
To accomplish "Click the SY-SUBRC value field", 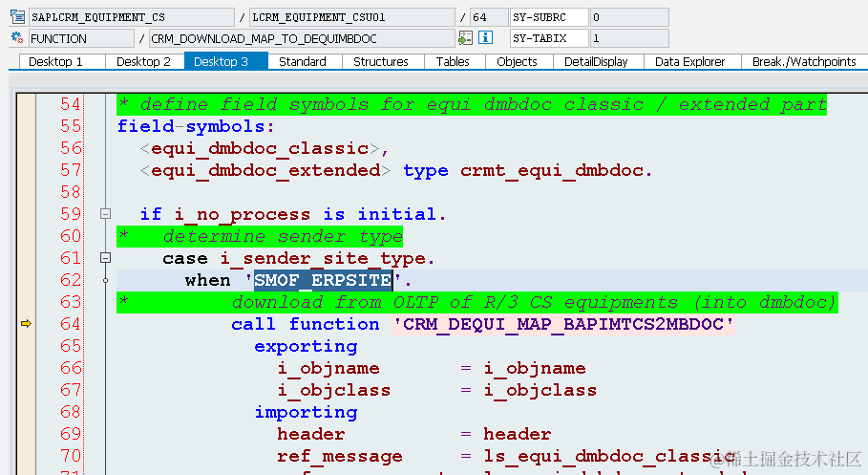I will pyautogui.click(x=629, y=17).
